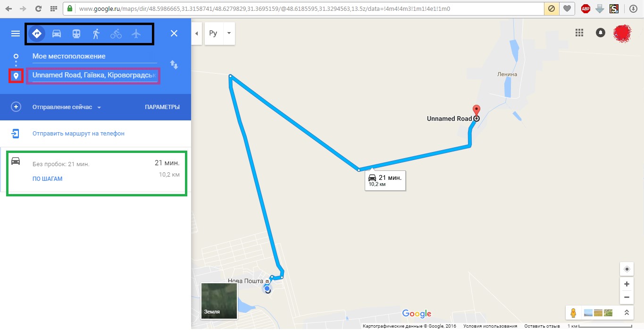Choose the flight travel mode icon
644x330 pixels.
[136, 34]
